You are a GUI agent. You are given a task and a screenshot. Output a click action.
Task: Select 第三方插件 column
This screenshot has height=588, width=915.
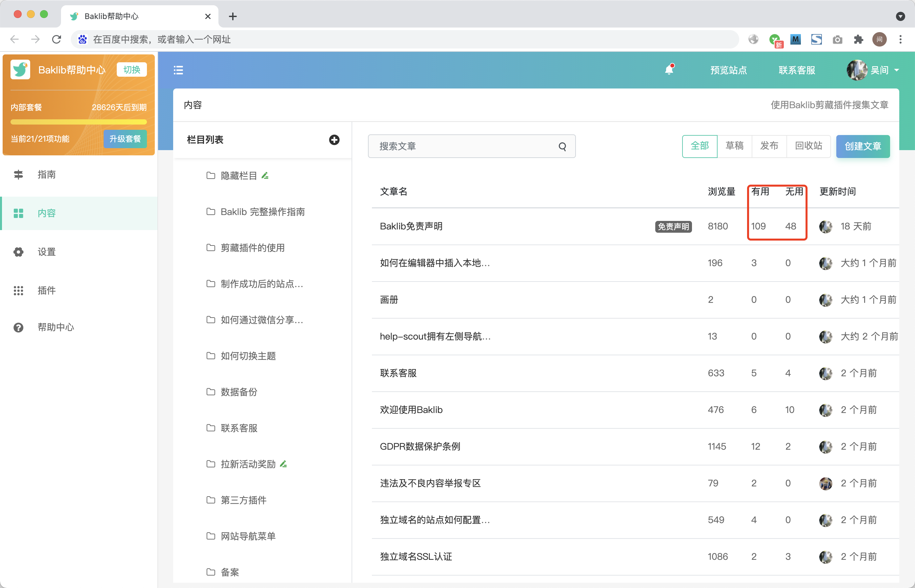tap(243, 500)
